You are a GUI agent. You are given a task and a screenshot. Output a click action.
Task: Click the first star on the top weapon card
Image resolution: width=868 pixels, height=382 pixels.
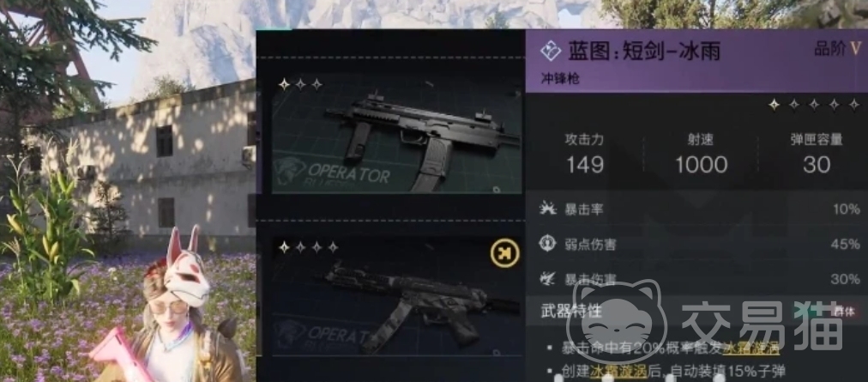(x=284, y=84)
